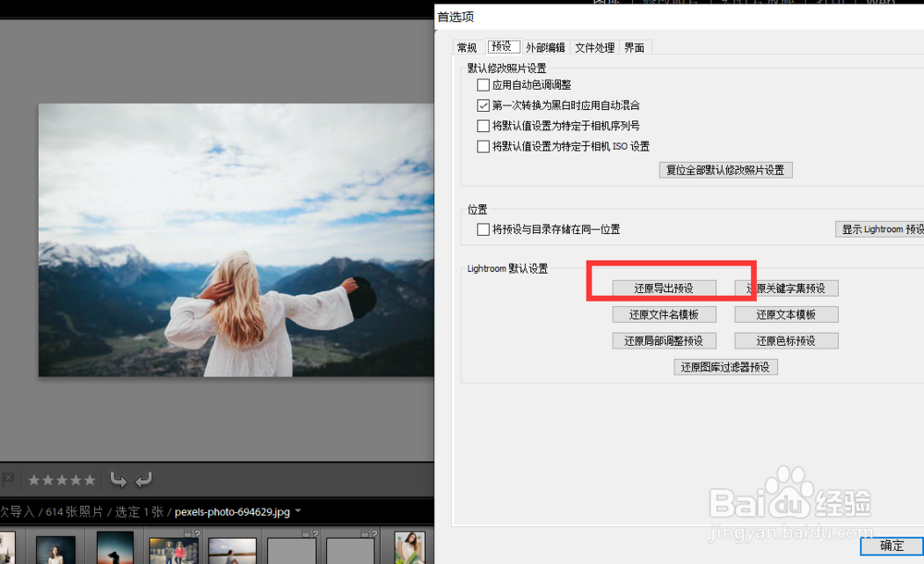Tick 将默认值设置为特定于相机 ISO 设置 checkbox

click(x=483, y=146)
